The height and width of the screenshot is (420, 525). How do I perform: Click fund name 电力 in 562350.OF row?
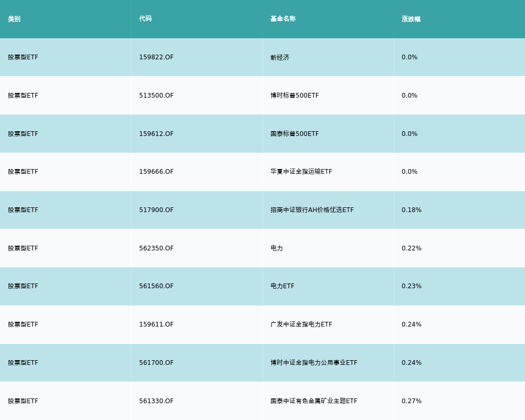277,248
